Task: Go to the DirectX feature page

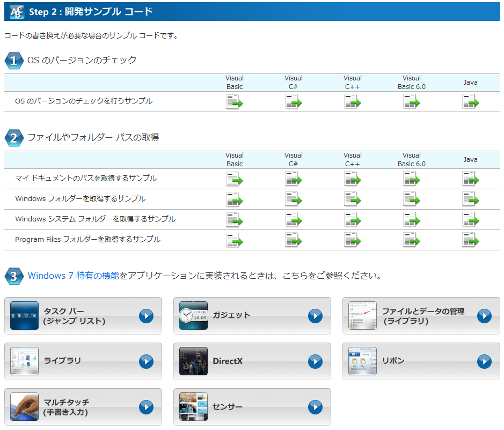Action: [x=252, y=361]
